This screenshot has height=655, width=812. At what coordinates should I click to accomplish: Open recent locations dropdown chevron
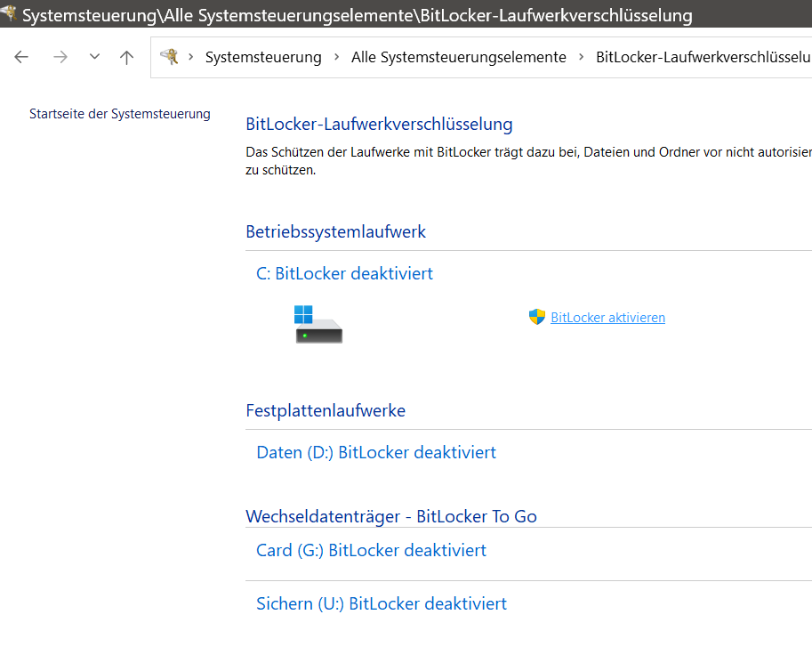tap(94, 56)
